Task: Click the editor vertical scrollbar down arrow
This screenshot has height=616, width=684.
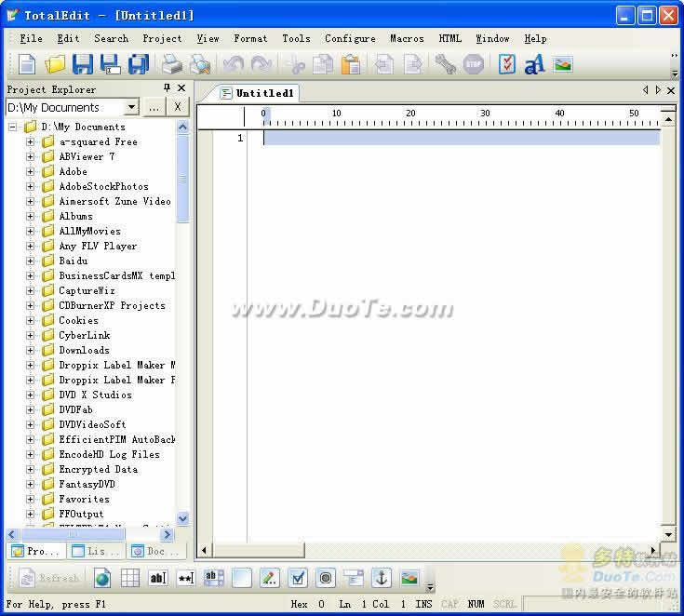Action: pyautogui.click(x=668, y=534)
